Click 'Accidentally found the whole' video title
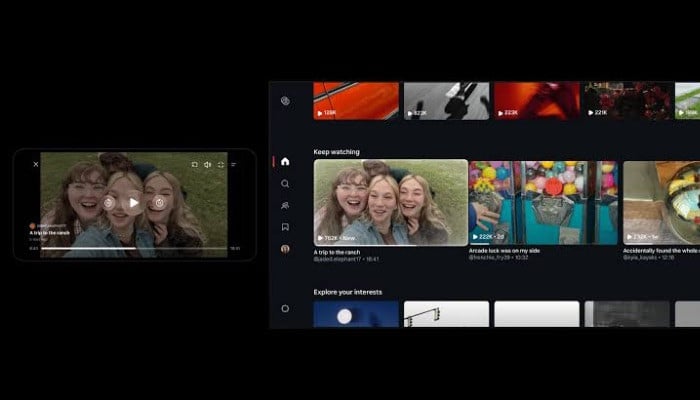The height and width of the screenshot is (400, 700). (x=662, y=251)
